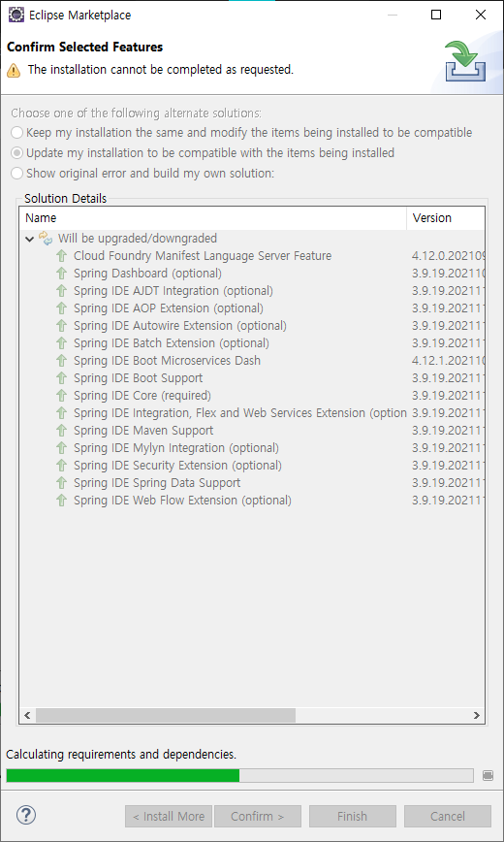Click the horizontal scrollbar left arrow

pyautogui.click(x=27, y=715)
